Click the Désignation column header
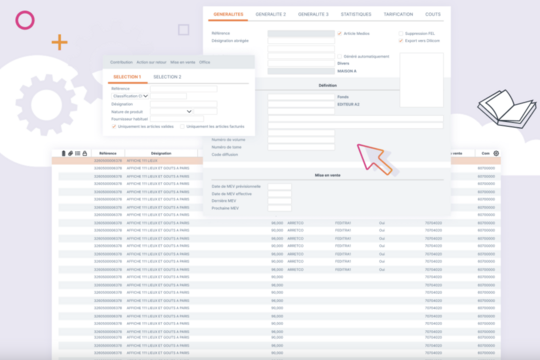Screen dimensions: 540x360 click(161, 153)
